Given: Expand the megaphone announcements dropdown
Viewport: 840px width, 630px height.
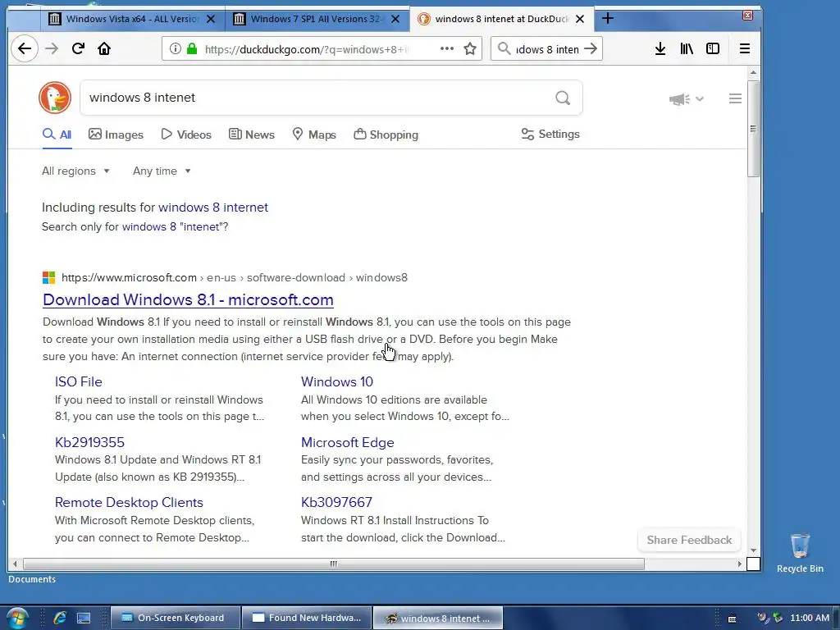Looking at the screenshot, I should [687, 99].
